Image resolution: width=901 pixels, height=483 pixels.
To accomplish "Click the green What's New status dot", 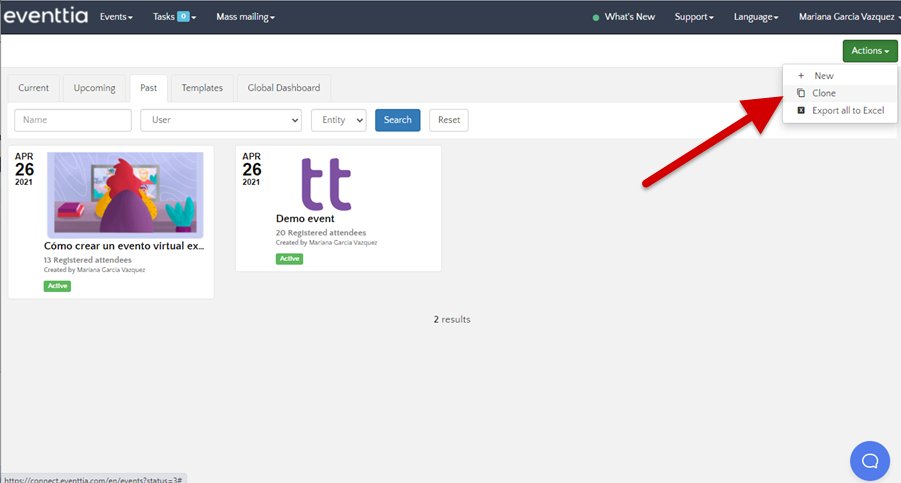I will click(596, 18).
